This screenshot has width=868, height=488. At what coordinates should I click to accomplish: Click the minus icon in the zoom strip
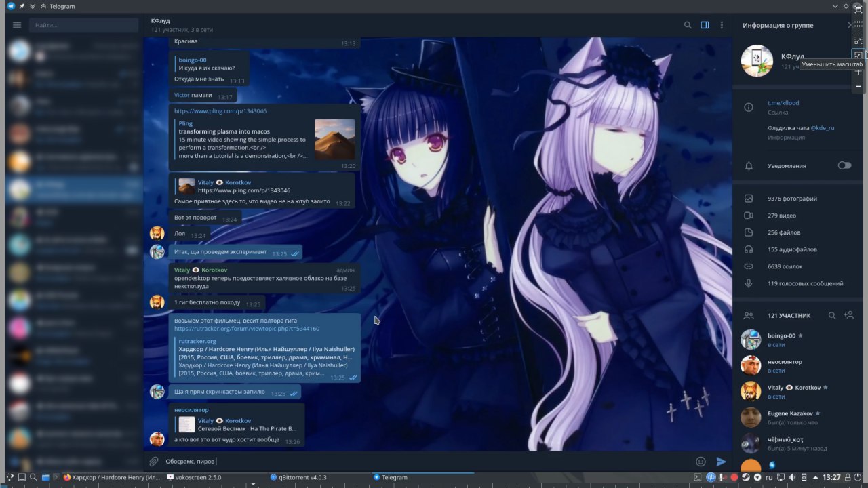[859, 86]
